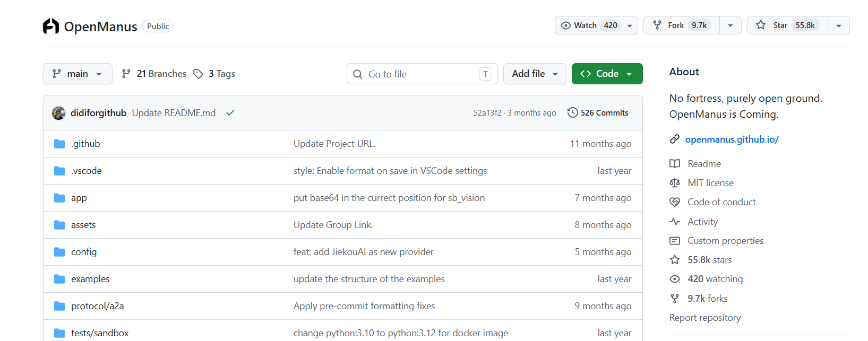Click didiforgithub's avatar image

[x=58, y=113]
